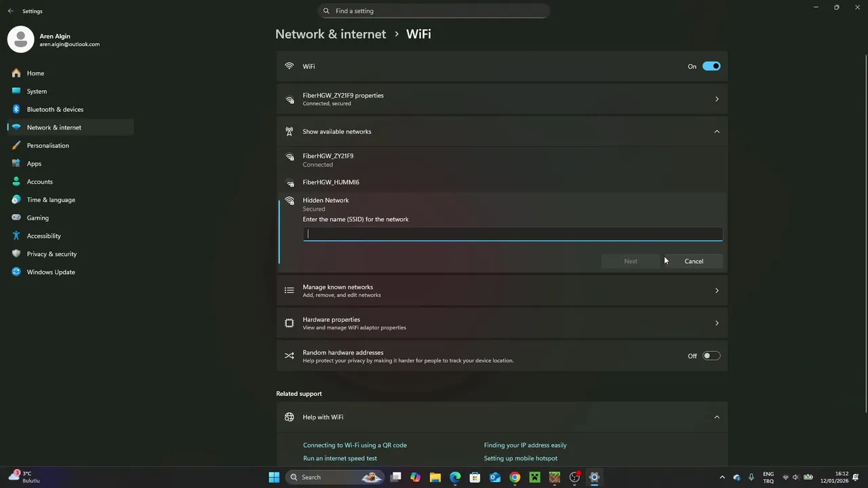The width and height of the screenshot is (868, 488).
Task: Open Outlook from the taskbar
Action: tap(495, 477)
